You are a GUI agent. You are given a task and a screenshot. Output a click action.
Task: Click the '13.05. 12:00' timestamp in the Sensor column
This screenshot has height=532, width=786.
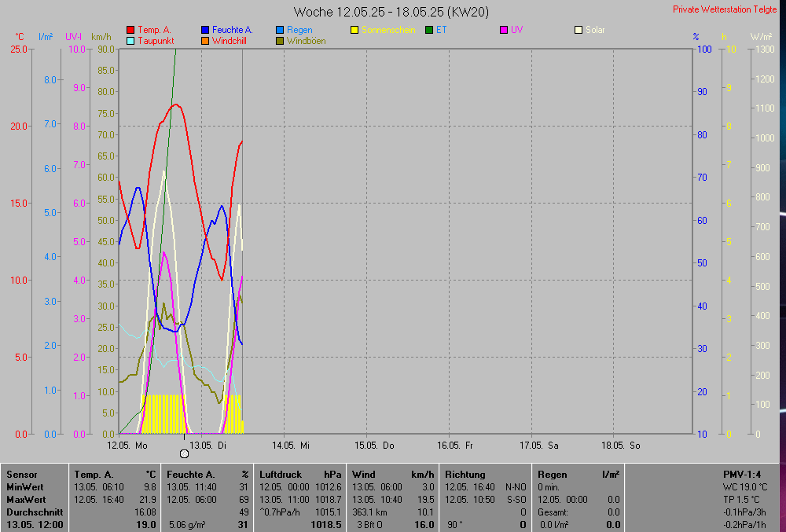pyautogui.click(x=35, y=525)
